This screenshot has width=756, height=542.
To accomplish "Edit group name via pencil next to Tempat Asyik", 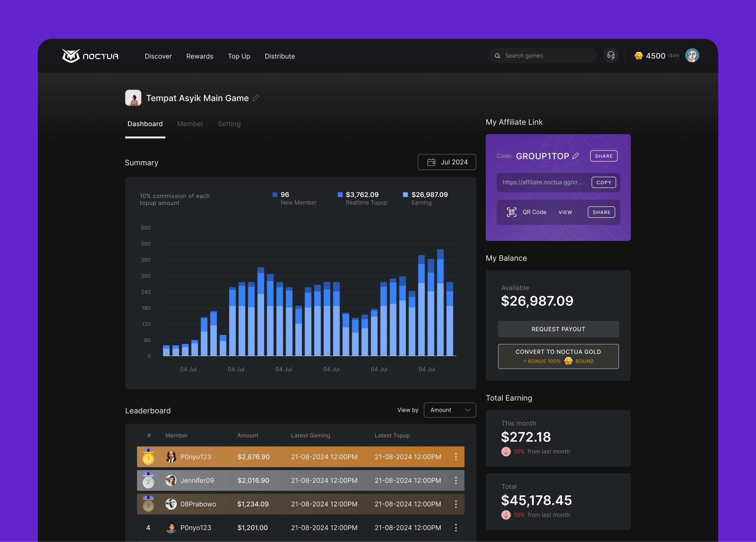I will point(256,98).
